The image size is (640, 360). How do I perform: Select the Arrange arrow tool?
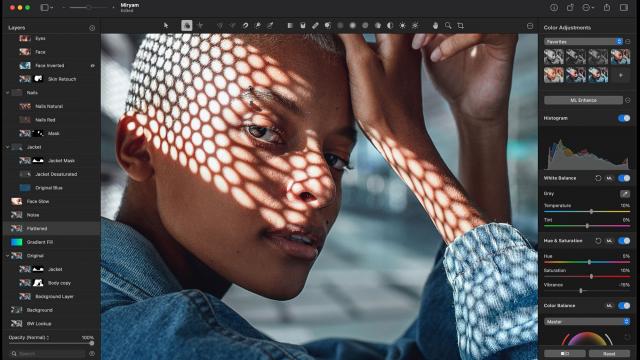click(x=166, y=25)
